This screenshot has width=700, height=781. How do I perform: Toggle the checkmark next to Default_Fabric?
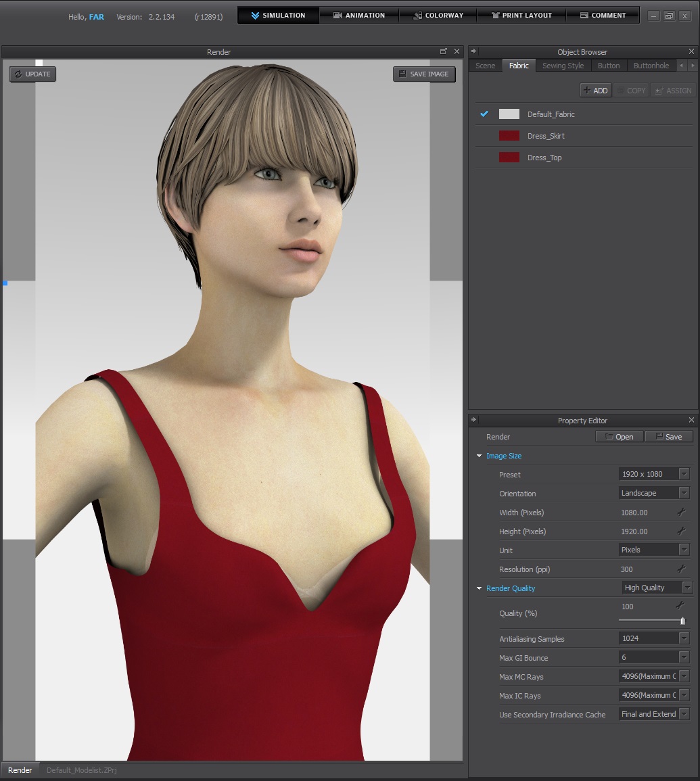click(x=484, y=114)
